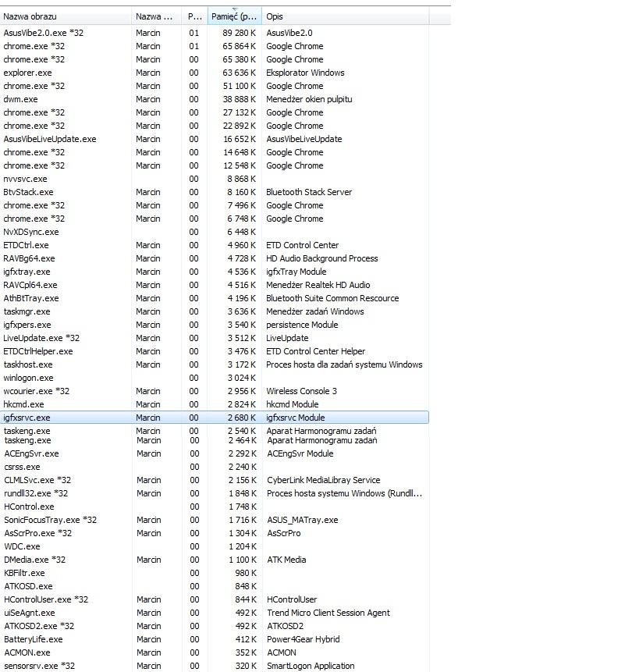This screenshot has height=672, width=639.
Task: Select the NvXDSync.exe process row
Action: pyautogui.click(x=214, y=233)
